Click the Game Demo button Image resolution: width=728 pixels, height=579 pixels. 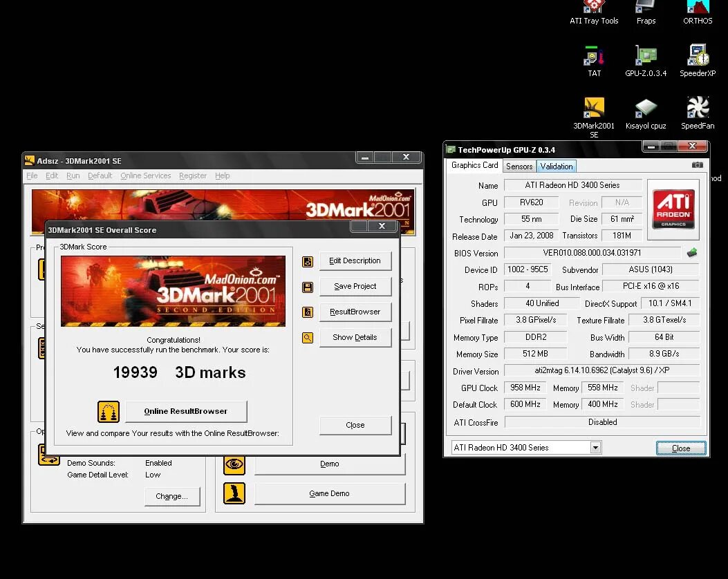coord(330,493)
